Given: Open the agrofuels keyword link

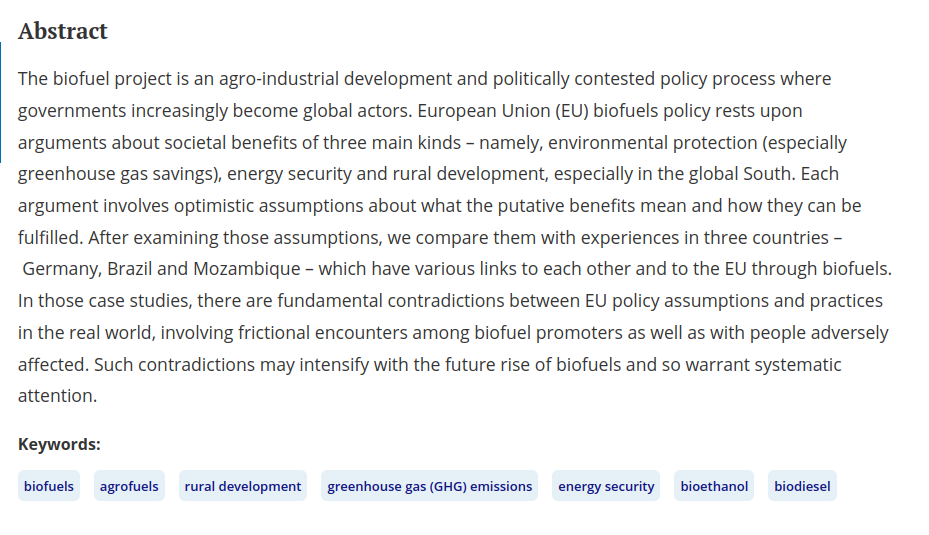Looking at the screenshot, I should pyautogui.click(x=129, y=486).
